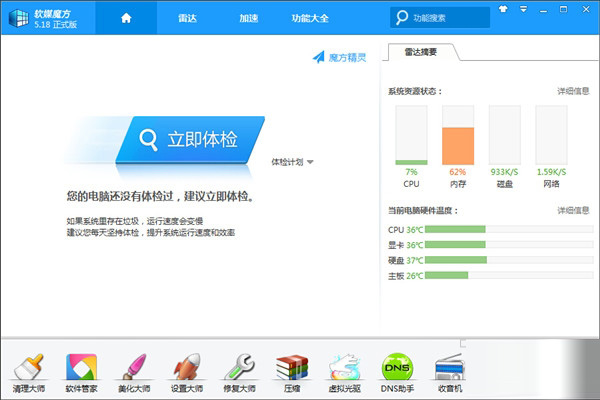Click the 立即体检 scan button
This screenshot has height=400, width=600.
[190, 139]
